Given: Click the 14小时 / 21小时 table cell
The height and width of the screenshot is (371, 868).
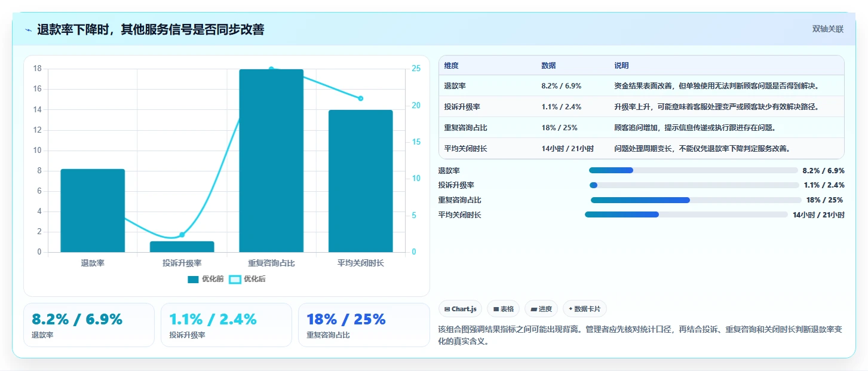Looking at the screenshot, I should pos(568,149).
